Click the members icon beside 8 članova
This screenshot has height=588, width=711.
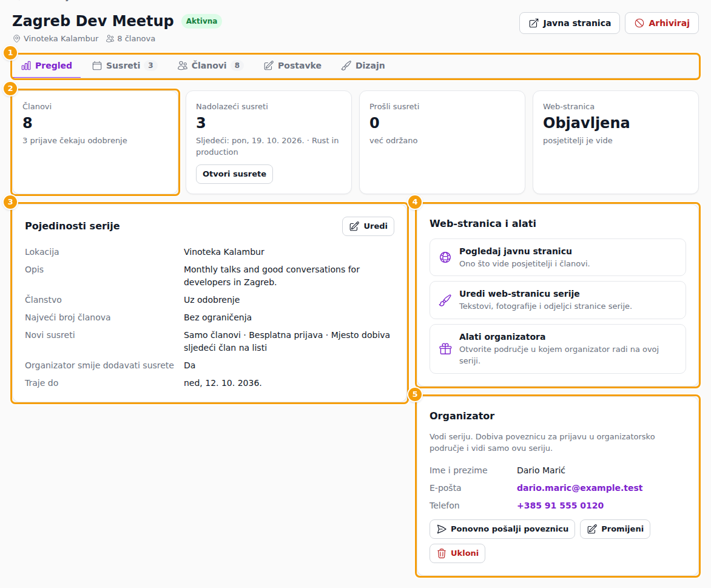pyautogui.click(x=110, y=39)
